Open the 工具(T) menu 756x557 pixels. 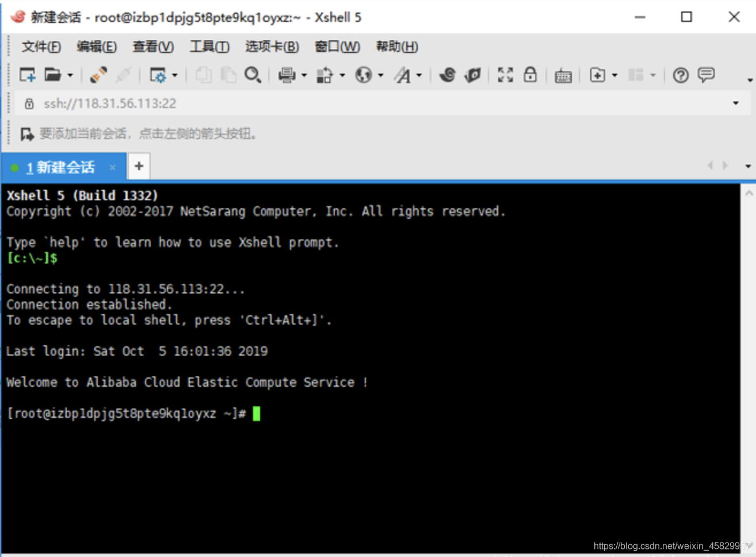[209, 47]
